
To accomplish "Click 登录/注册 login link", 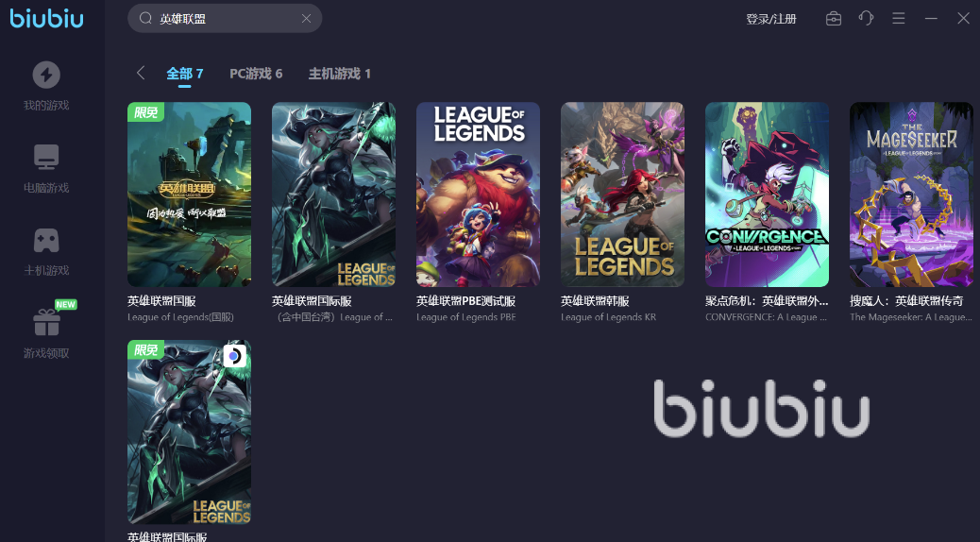I will pos(771,19).
